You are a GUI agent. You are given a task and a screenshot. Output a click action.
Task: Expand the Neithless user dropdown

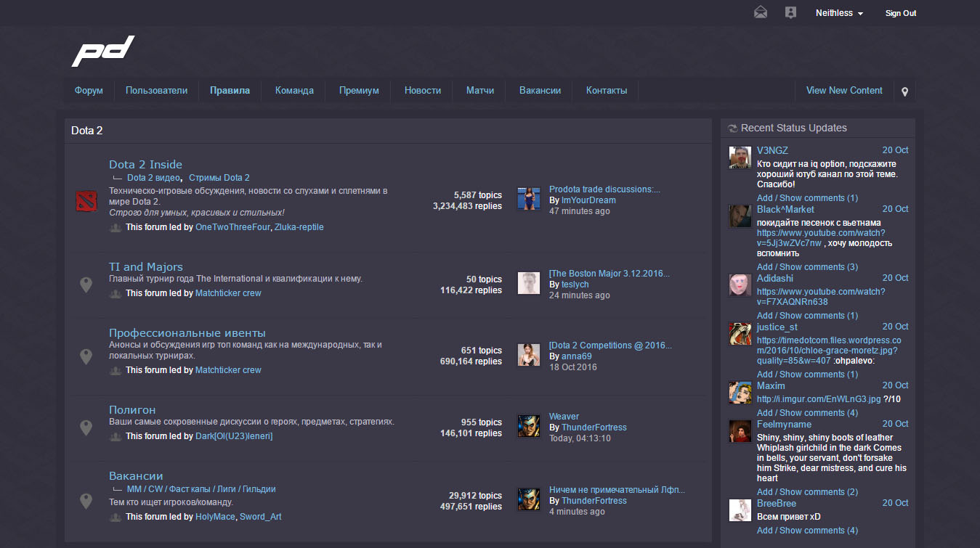coord(839,13)
